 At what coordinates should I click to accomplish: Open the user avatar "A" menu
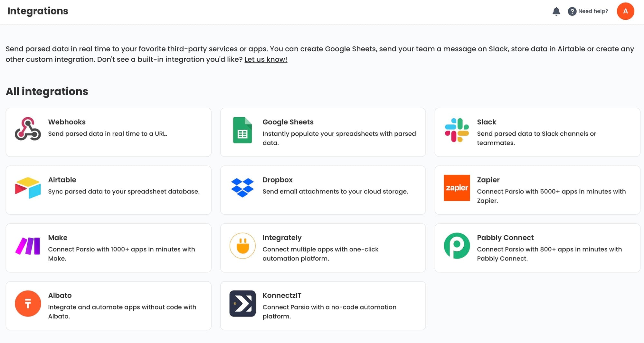[x=625, y=11]
